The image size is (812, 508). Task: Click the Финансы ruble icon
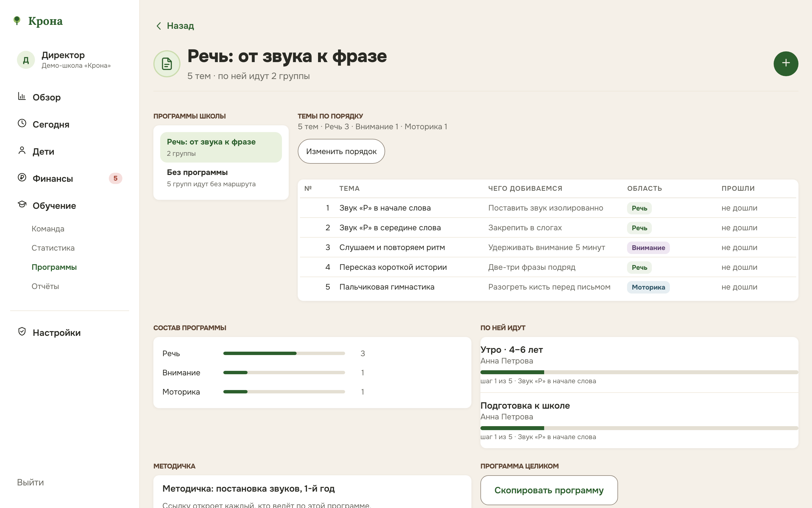click(22, 178)
